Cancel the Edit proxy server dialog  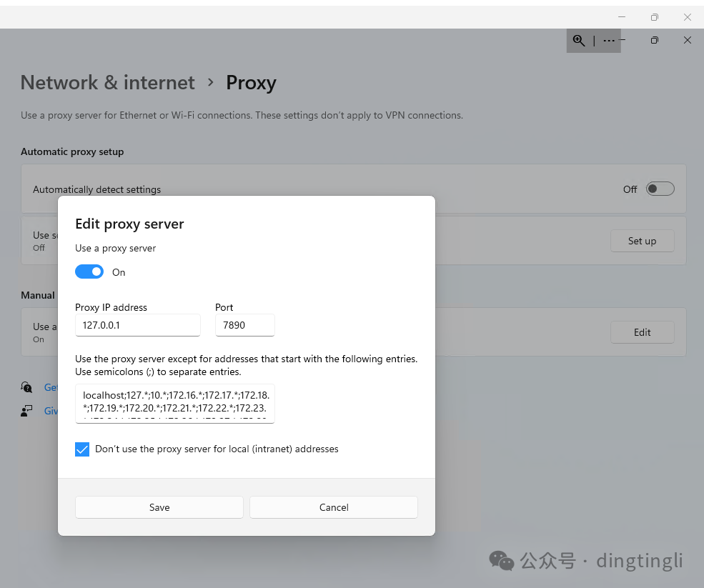pyautogui.click(x=333, y=507)
